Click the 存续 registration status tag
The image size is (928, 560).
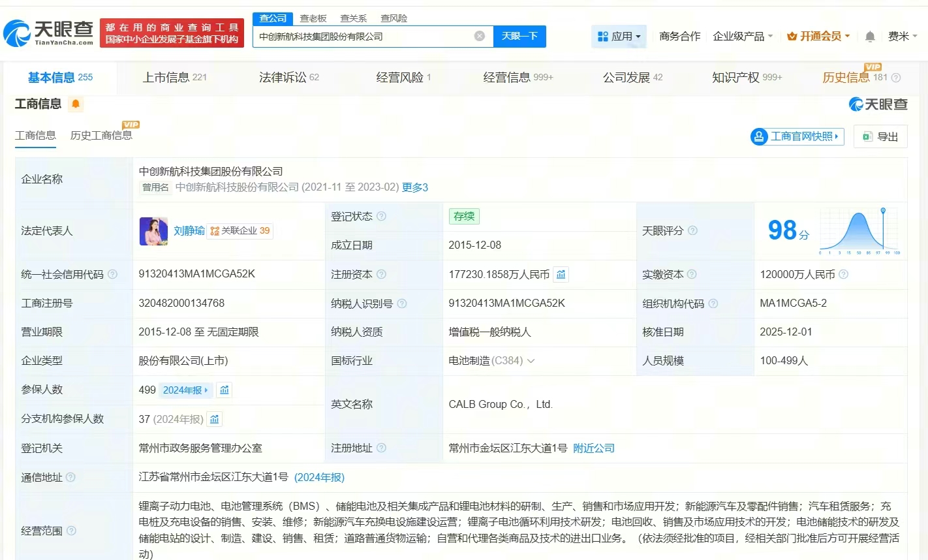(x=464, y=216)
